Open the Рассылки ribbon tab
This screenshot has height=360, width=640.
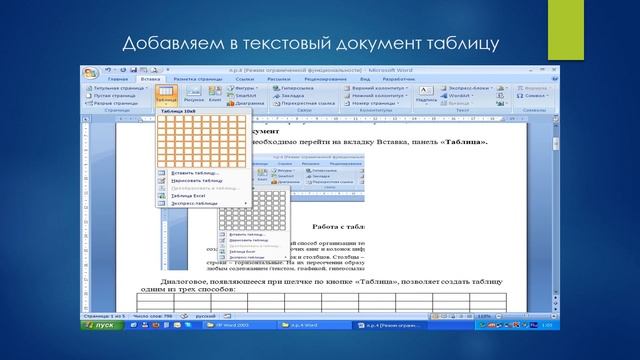coord(279,79)
